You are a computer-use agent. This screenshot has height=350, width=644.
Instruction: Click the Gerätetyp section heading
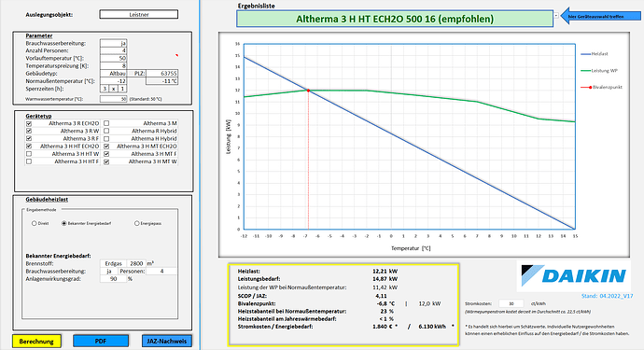(38, 117)
